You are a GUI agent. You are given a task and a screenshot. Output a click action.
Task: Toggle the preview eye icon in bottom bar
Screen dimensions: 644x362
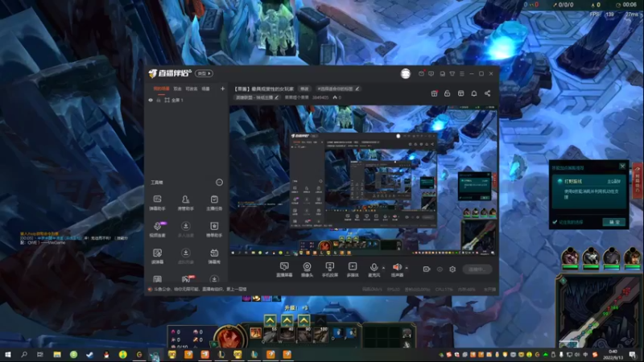[x=440, y=269]
